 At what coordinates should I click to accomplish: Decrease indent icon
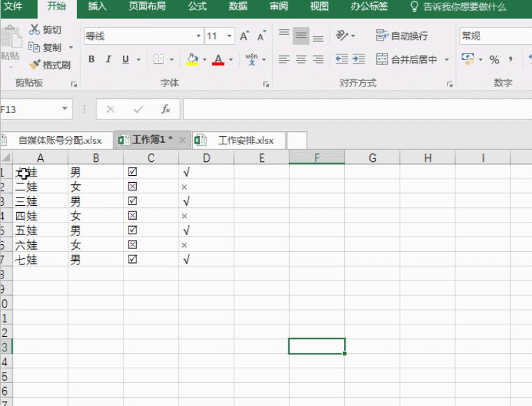pyautogui.click(x=341, y=59)
